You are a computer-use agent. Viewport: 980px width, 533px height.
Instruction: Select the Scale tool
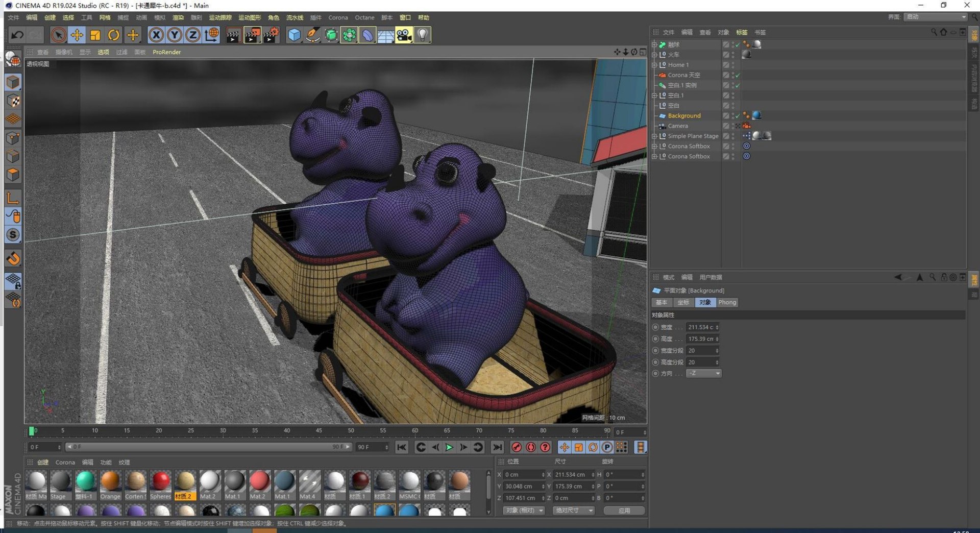(x=95, y=35)
